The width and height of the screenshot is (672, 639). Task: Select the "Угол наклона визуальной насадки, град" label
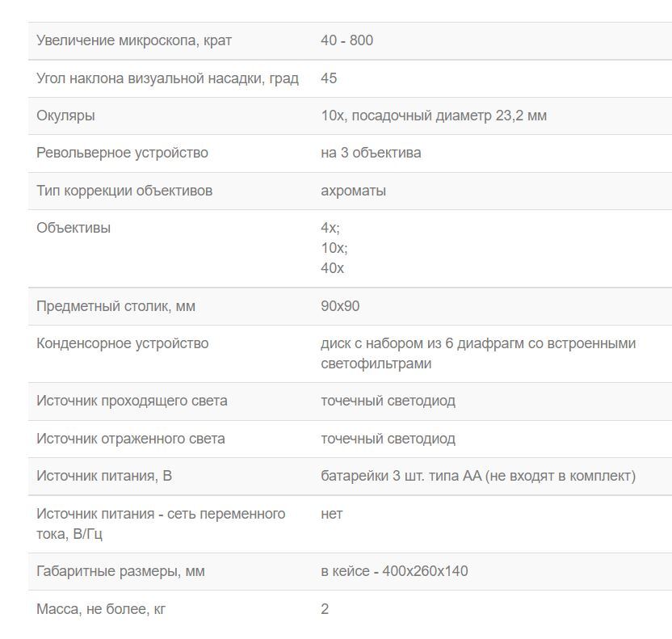[167, 78]
